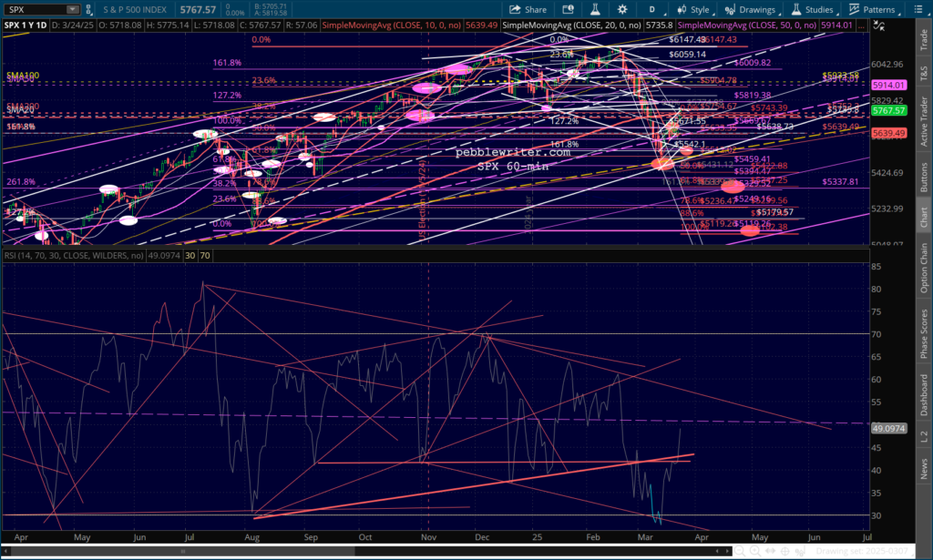This screenshot has height=560, width=933.
Task: Click the horizontal chart scrollbar thumb
Action: pos(182,551)
